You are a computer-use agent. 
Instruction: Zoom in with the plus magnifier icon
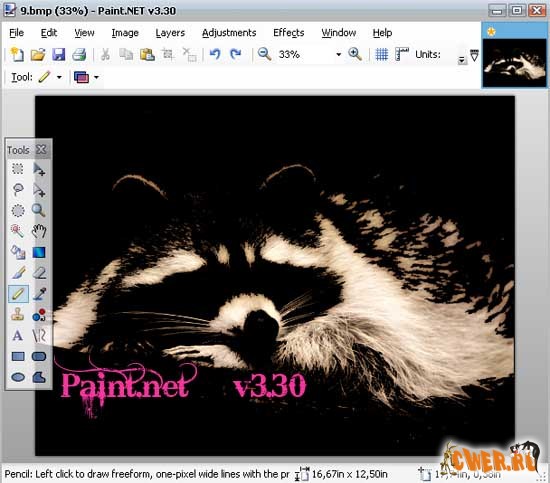click(x=355, y=54)
